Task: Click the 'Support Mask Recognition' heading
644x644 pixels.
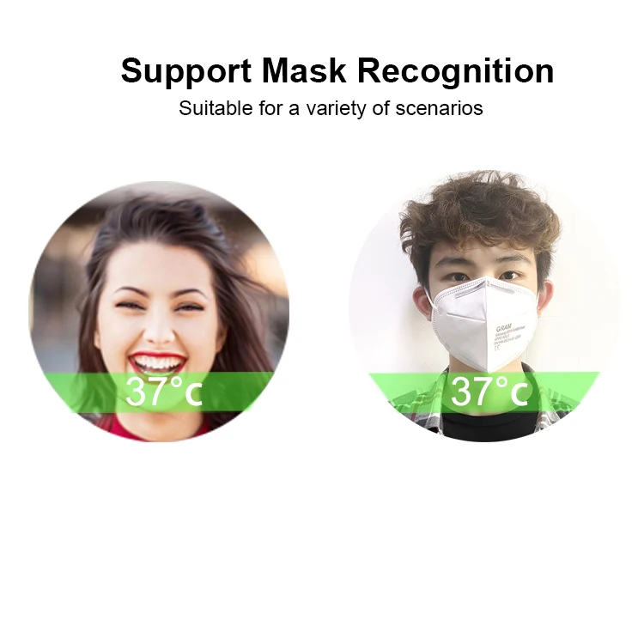Action: (x=337, y=71)
